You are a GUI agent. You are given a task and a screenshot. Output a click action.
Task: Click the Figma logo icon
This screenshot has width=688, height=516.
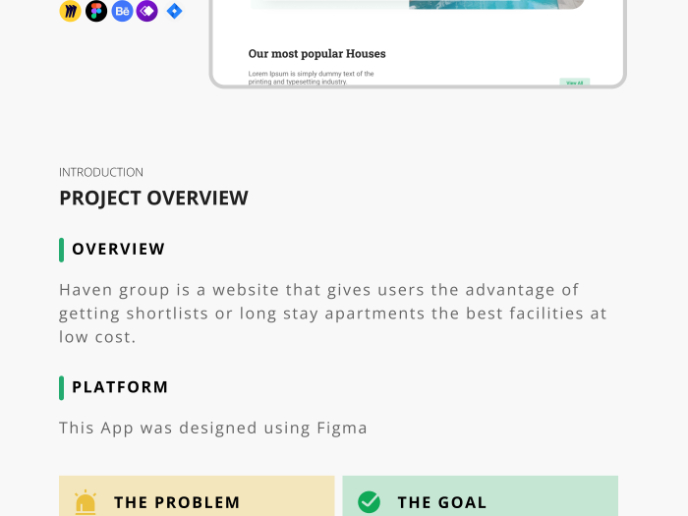[x=96, y=11]
